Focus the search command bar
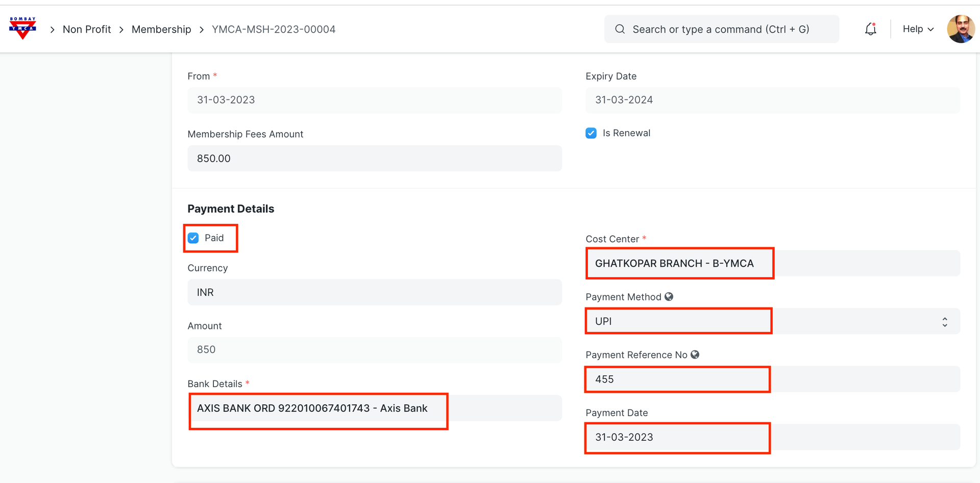This screenshot has width=980, height=483. click(721, 30)
